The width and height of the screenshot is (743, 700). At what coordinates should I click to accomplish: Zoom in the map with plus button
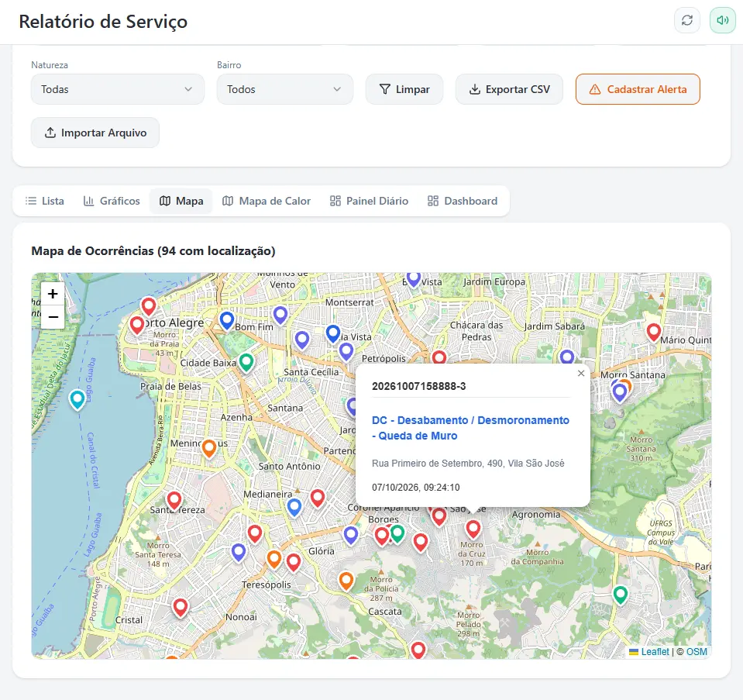53,294
